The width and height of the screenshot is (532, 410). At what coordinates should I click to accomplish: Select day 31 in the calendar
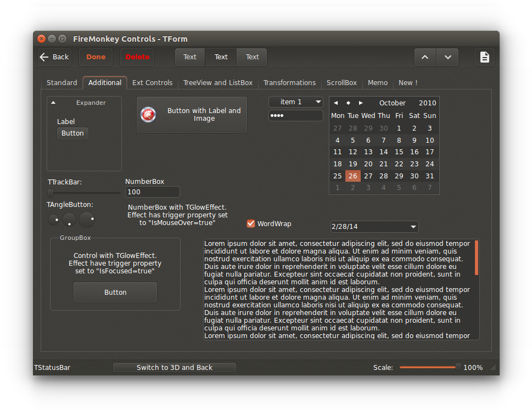tap(429, 176)
